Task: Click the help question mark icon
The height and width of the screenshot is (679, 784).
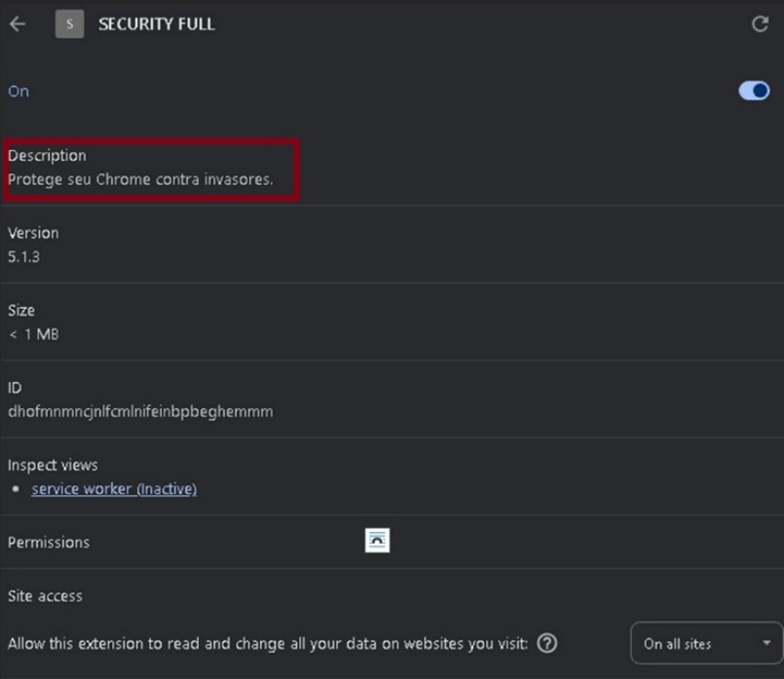Action: [547, 643]
